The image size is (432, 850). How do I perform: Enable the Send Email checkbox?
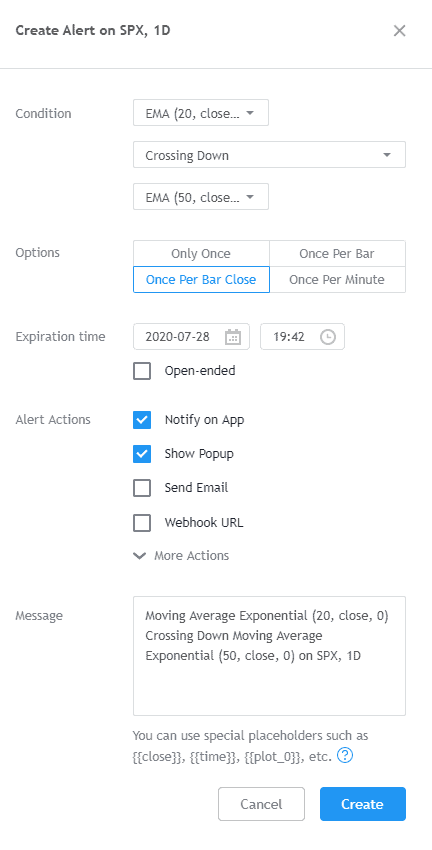[x=142, y=488]
